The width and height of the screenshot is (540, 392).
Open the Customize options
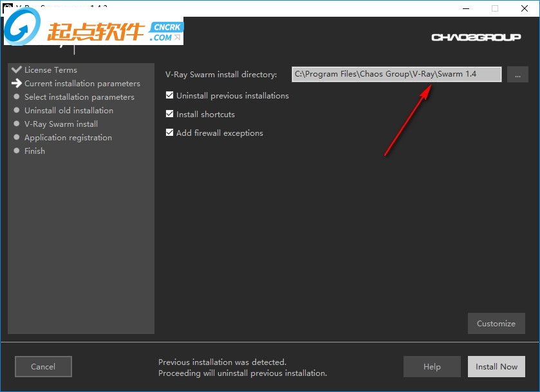tap(496, 324)
